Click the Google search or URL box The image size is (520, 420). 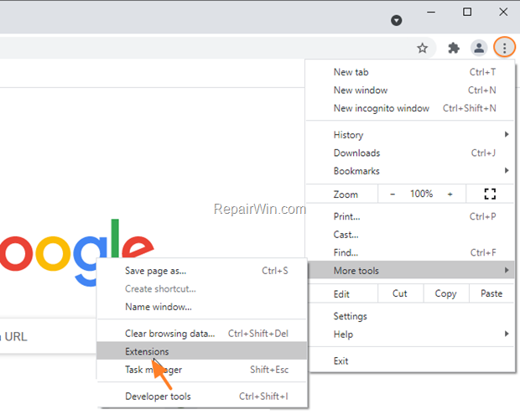click(48, 336)
